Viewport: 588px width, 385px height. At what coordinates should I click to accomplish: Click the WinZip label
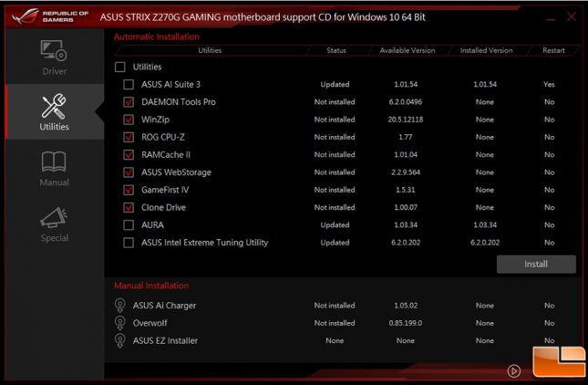pos(155,120)
